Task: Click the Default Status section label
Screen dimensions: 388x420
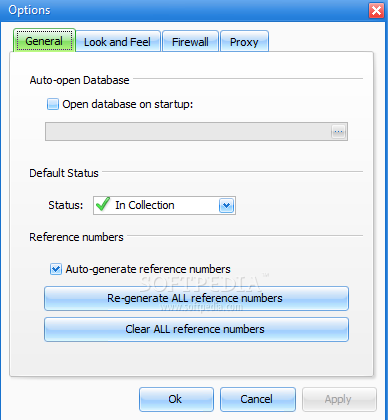Action: coord(64,173)
